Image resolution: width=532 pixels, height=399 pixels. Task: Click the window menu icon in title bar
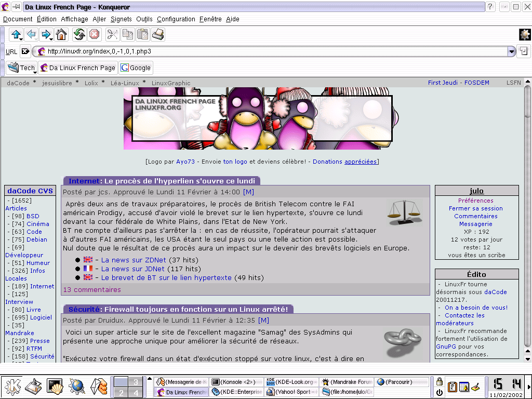pos(5,6)
